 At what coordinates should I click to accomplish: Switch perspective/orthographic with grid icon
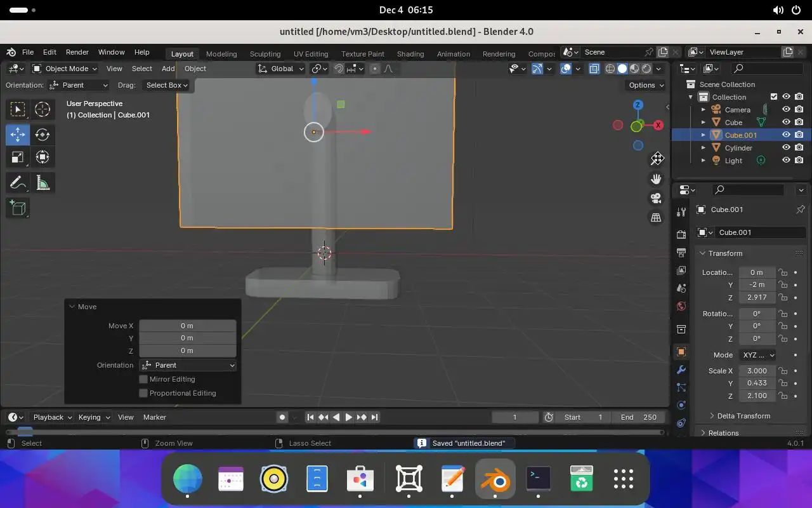click(657, 217)
